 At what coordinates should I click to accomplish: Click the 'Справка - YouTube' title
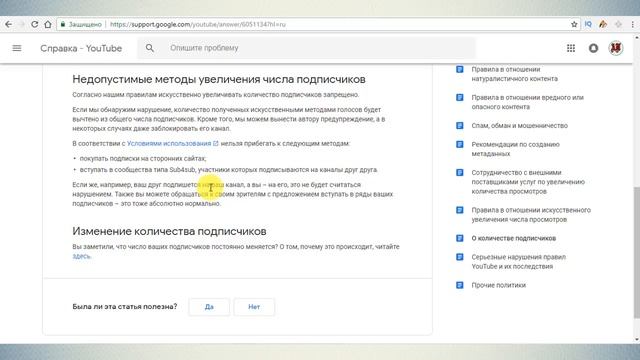tap(81, 48)
